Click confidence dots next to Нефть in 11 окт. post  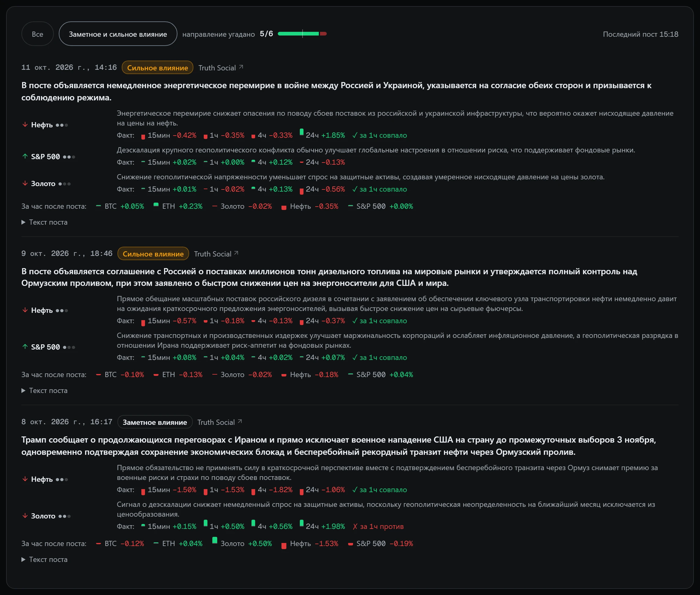62,125
